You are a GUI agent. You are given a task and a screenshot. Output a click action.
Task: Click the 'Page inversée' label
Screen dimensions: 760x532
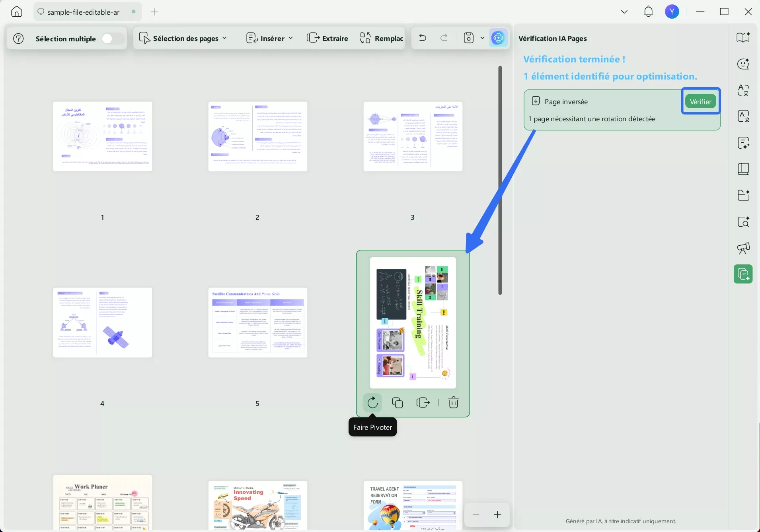pyautogui.click(x=566, y=102)
